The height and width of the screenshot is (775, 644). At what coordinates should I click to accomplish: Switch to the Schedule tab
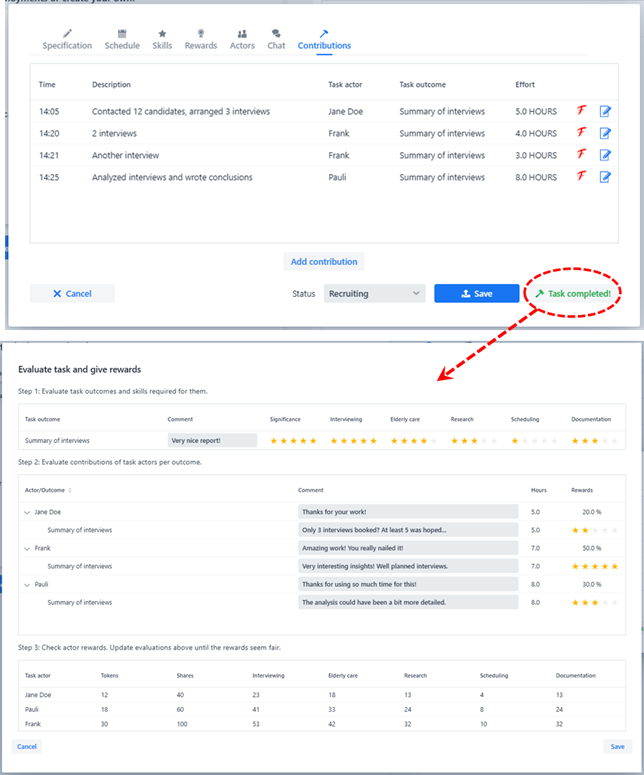click(122, 40)
